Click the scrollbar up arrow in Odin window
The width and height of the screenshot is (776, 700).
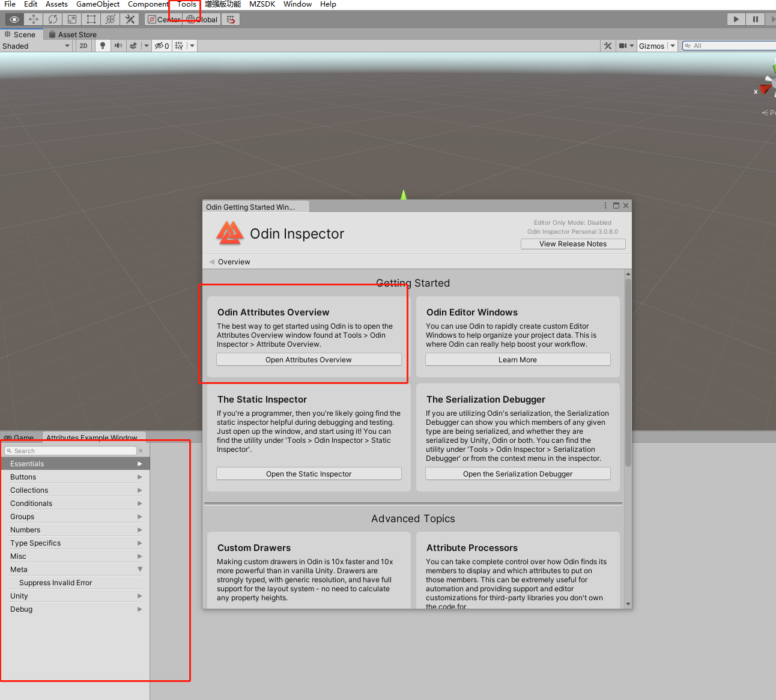click(628, 273)
